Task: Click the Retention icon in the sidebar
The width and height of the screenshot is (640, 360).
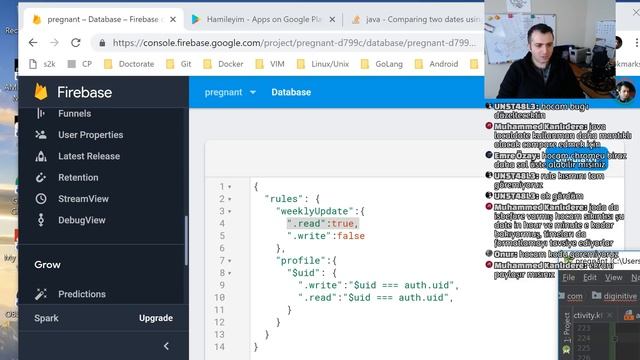Action: (x=41, y=177)
